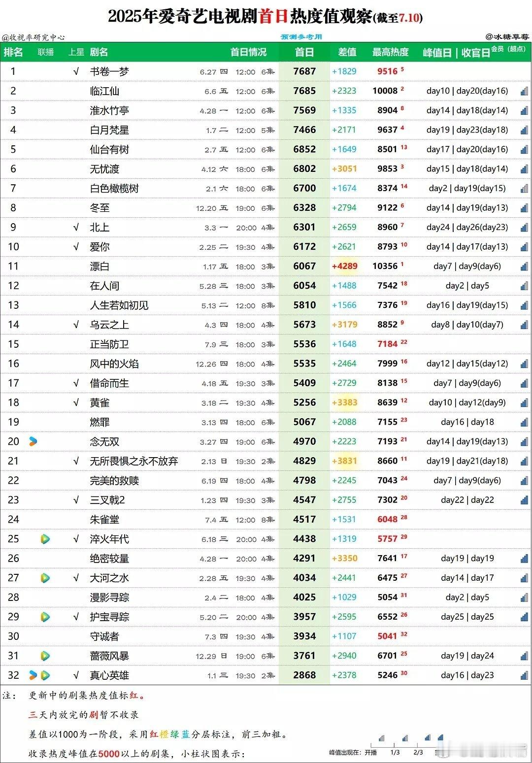Image resolution: width=532 pixels, height=763 pixels.
Task: Click the 上星 check mark for 书卷一梦
Action: (x=76, y=71)
